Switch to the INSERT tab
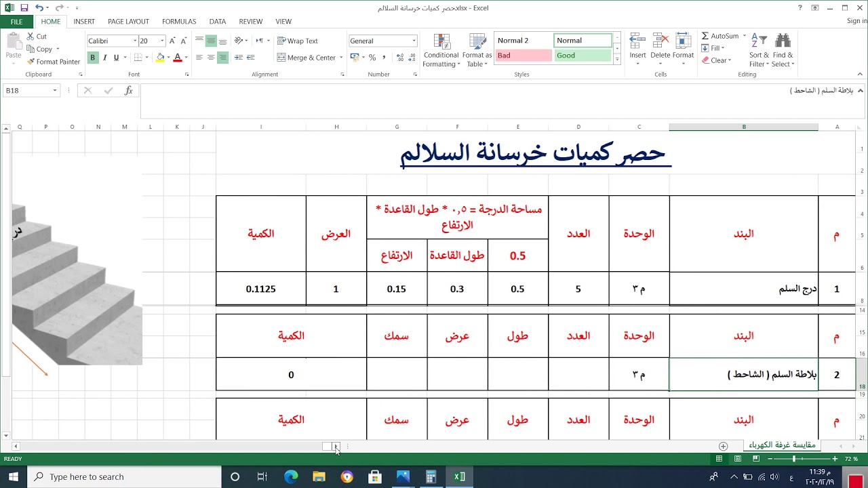This screenshot has height=488, width=868. point(84,22)
